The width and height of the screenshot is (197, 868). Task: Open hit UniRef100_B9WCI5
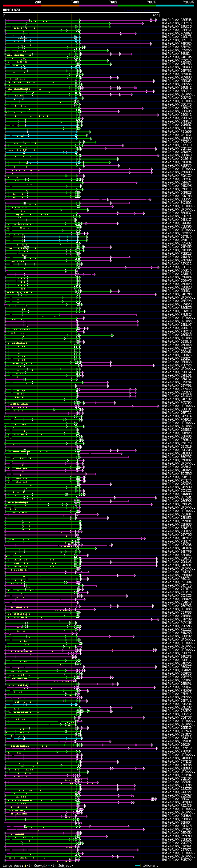177,26
